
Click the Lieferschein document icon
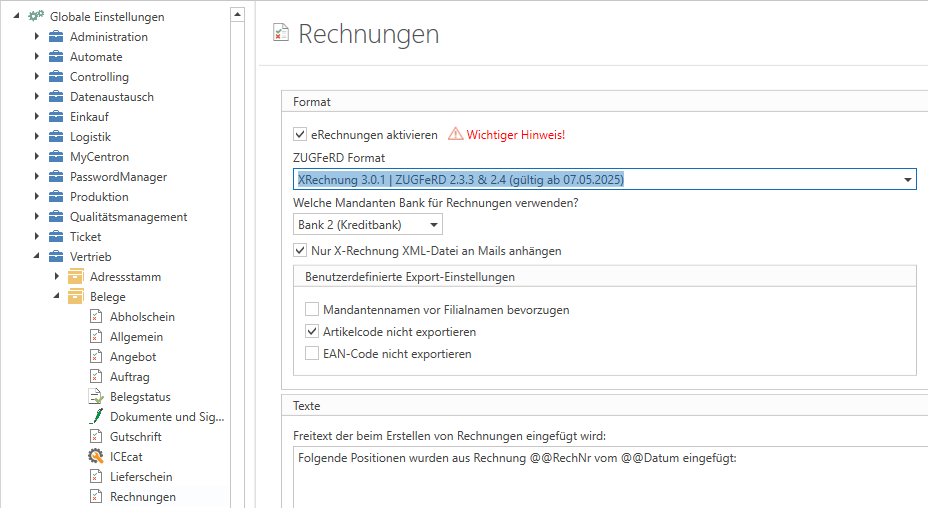coord(96,477)
